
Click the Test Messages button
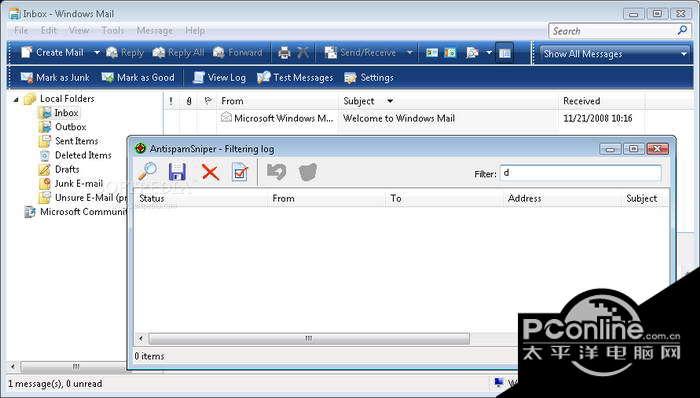(x=295, y=78)
